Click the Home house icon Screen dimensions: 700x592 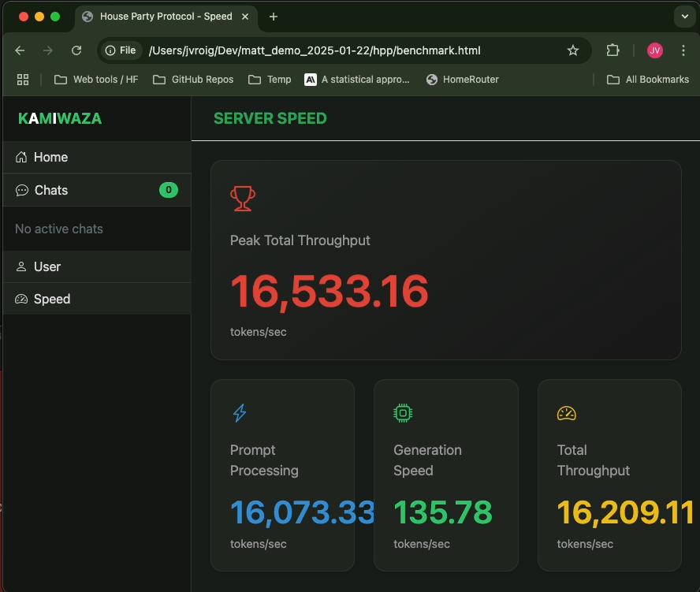coord(21,157)
